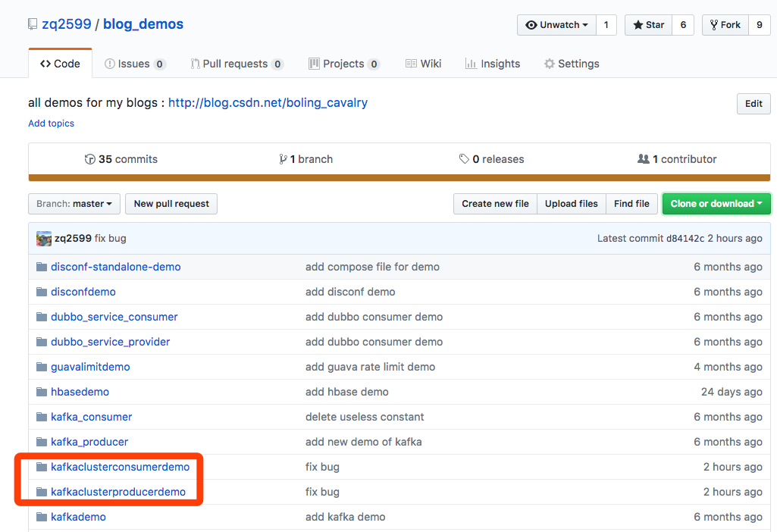Open the kafkaclusterconsumerdemo folder
The width and height of the screenshot is (777, 532).
[120, 467]
